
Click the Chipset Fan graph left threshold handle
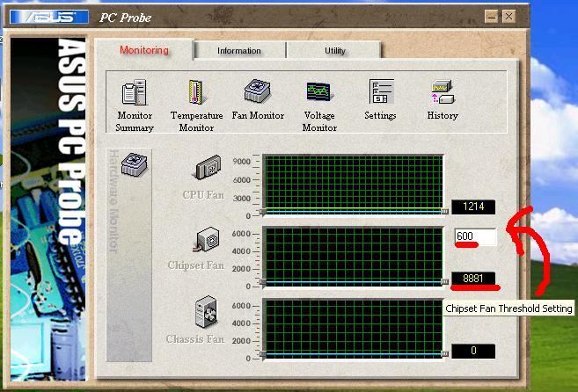point(263,282)
